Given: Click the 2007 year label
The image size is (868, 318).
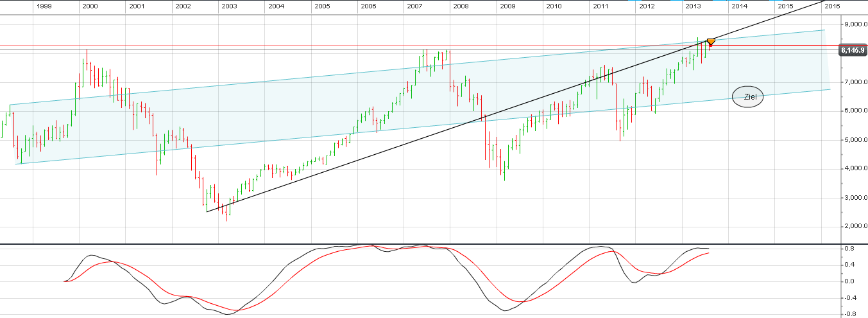Looking at the screenshot, I should (x=414, y=6).
